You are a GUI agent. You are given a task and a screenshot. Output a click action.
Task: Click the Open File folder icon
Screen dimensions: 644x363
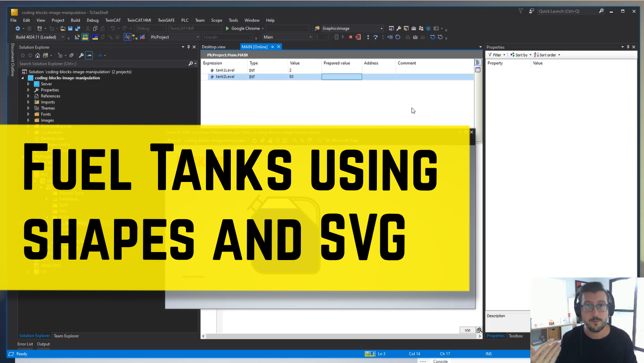tap(63, 28)
